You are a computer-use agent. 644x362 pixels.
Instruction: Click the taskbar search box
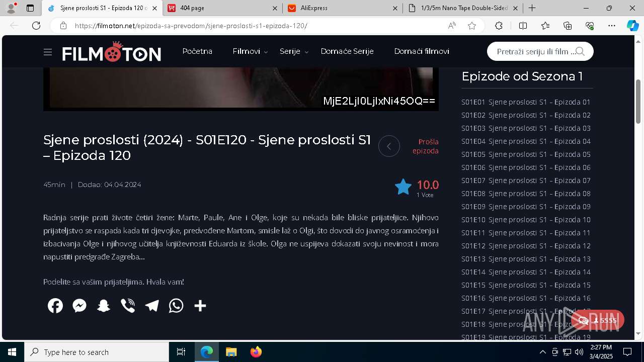click(x=97, y=352)
